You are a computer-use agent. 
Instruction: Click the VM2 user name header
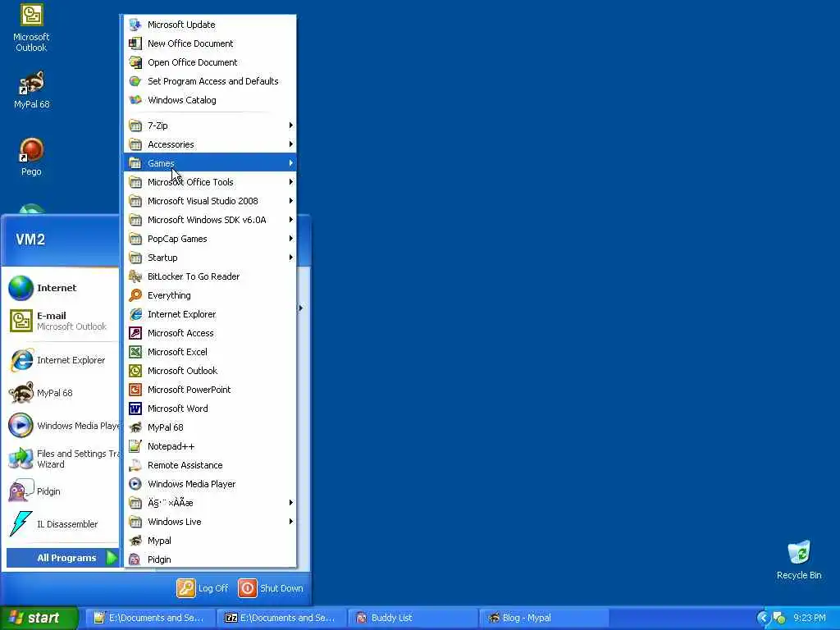tap(30, 240)
